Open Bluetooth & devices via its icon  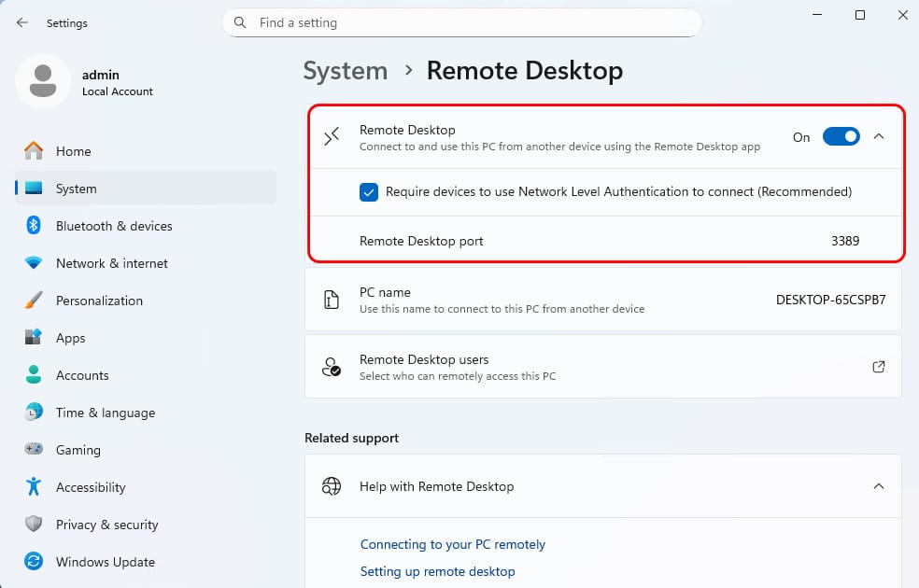tap(34, 226)
